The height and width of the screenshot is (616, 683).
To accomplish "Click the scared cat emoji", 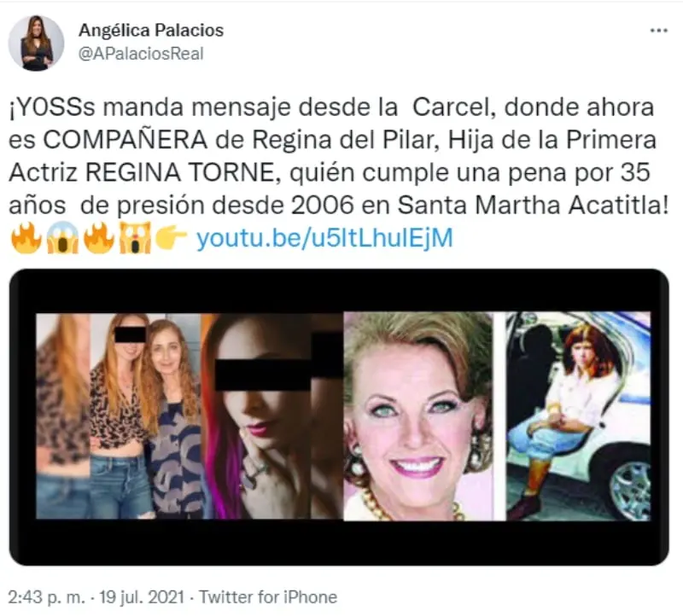I will pos(135,238).
